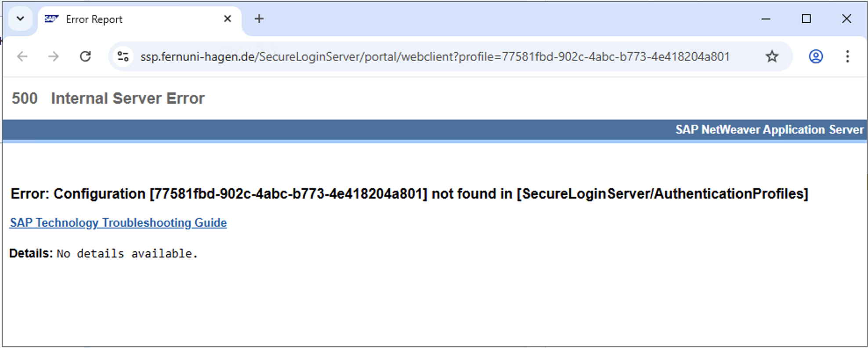Screen dimensions: 868x348
Task: Bookmark this page with the star
Action: click(x=772, y=57)
